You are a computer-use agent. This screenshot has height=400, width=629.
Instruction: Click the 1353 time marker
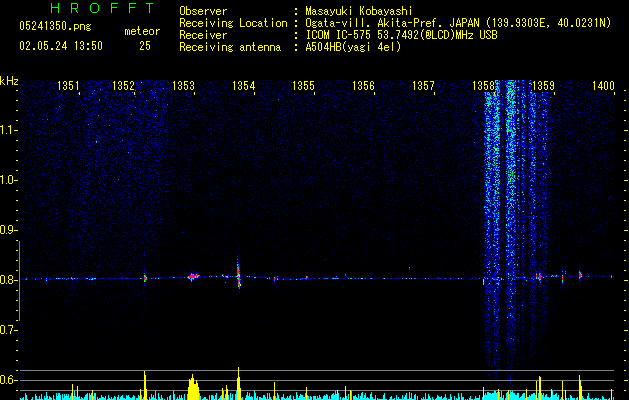pyautogui.click(x=183, y=86)
